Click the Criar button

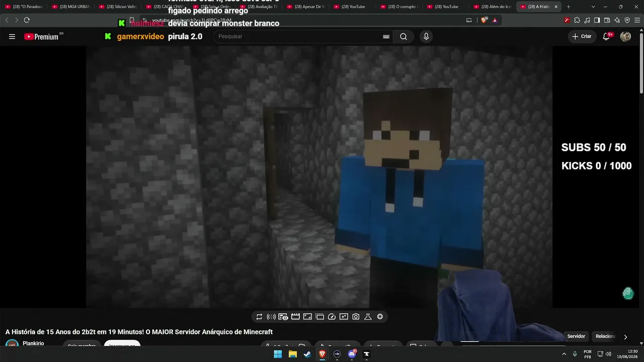click(x=582, y=37)
